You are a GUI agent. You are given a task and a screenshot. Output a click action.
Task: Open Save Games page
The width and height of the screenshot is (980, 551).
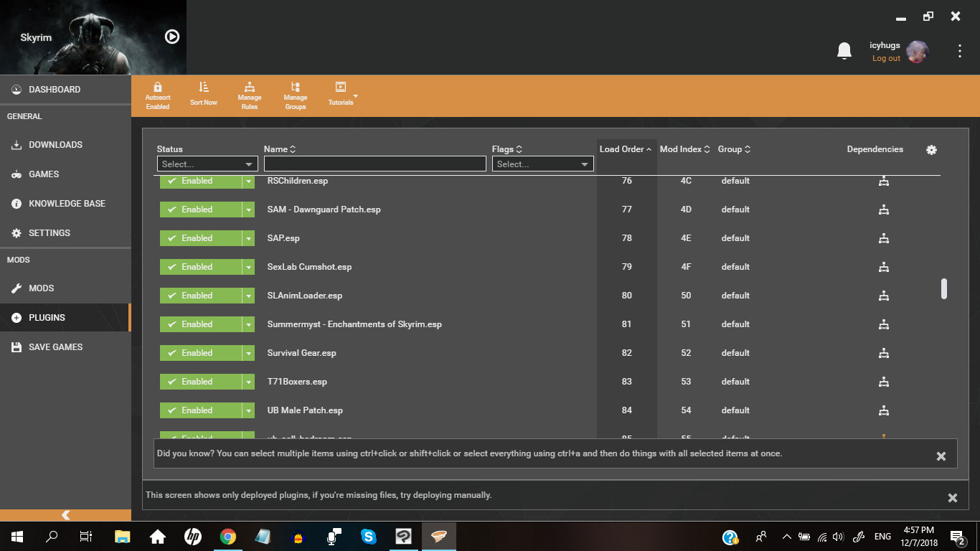pyautogui.click(x=65, y=347)
